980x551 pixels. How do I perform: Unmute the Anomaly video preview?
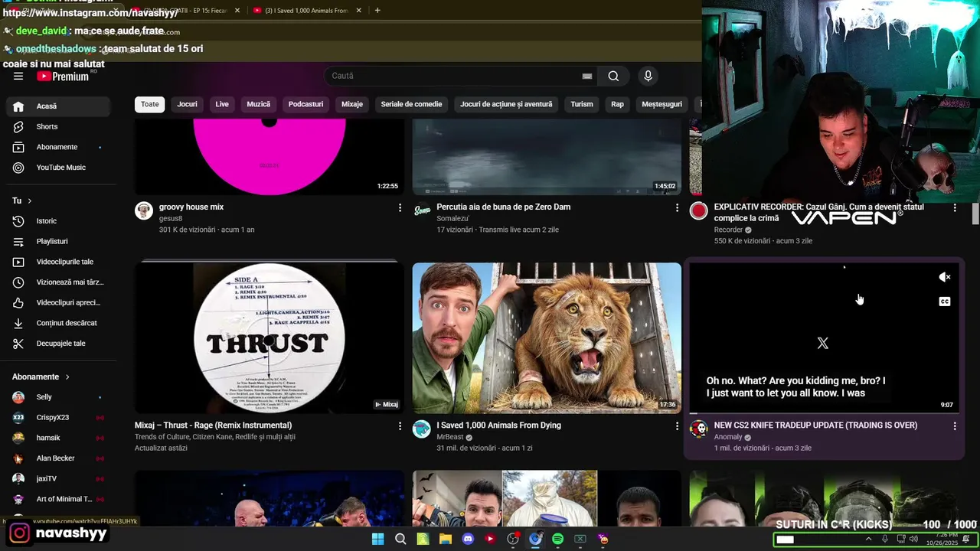[945, 277]
